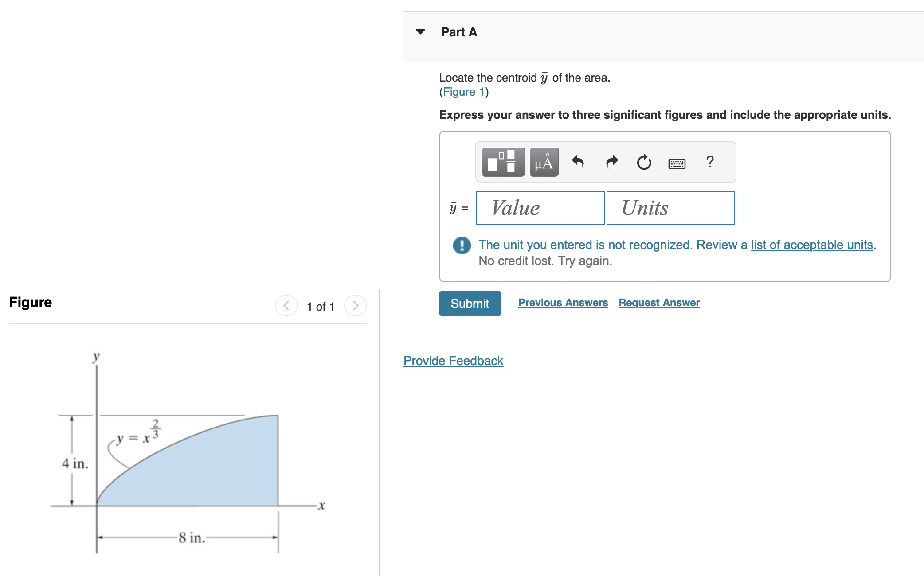Submit the answer

[470, 304]
